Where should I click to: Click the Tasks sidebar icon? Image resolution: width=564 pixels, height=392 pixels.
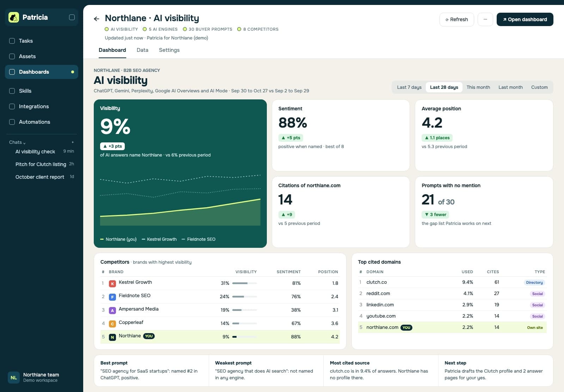click(x=12, y=41)
